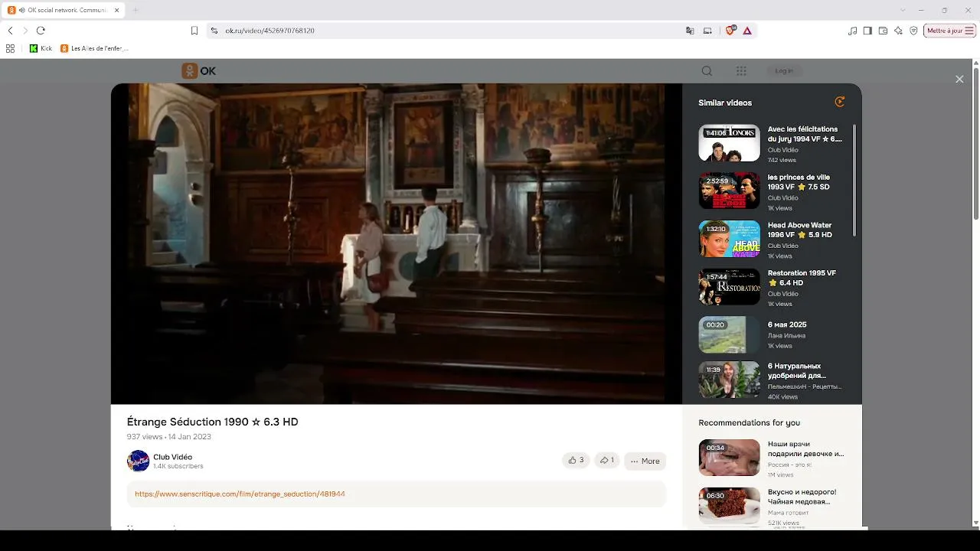Click the Club Vidéo channel avatar

[138, 461]
